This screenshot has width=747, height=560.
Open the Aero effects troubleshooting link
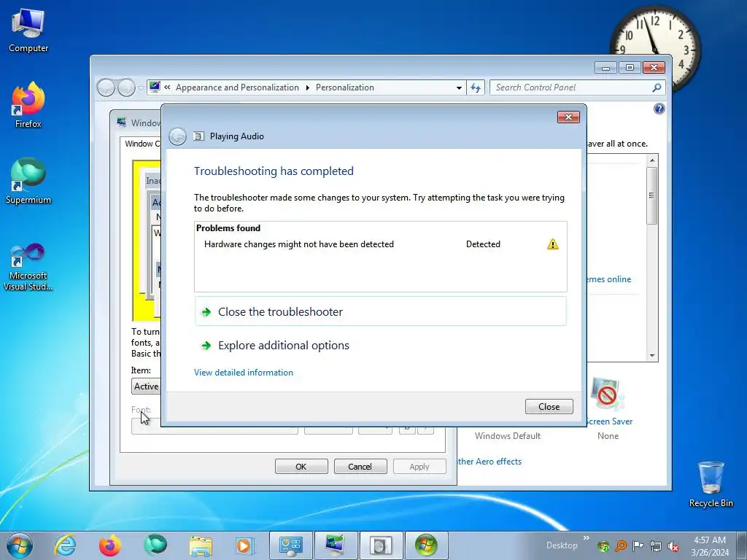(489, 462)
